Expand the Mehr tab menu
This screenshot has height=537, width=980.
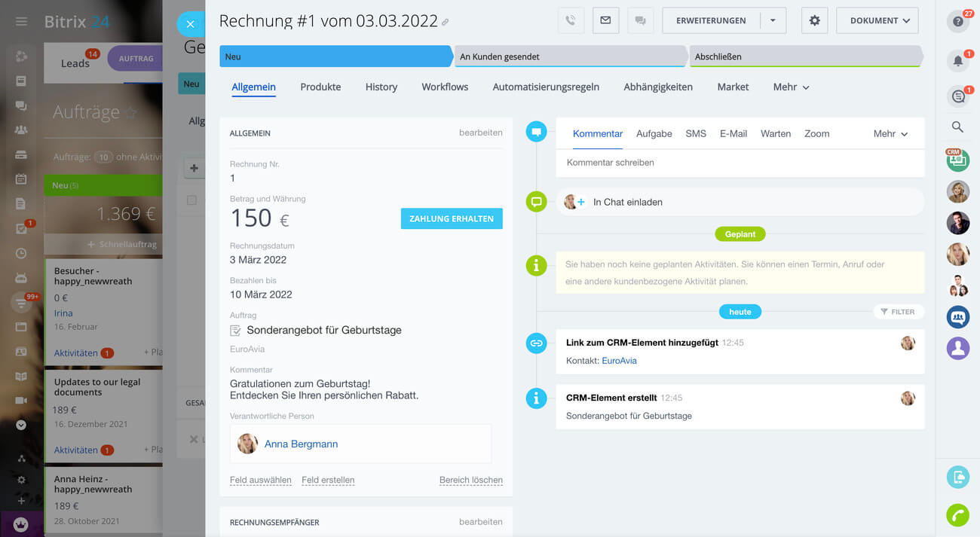click(x=791, y=87)
